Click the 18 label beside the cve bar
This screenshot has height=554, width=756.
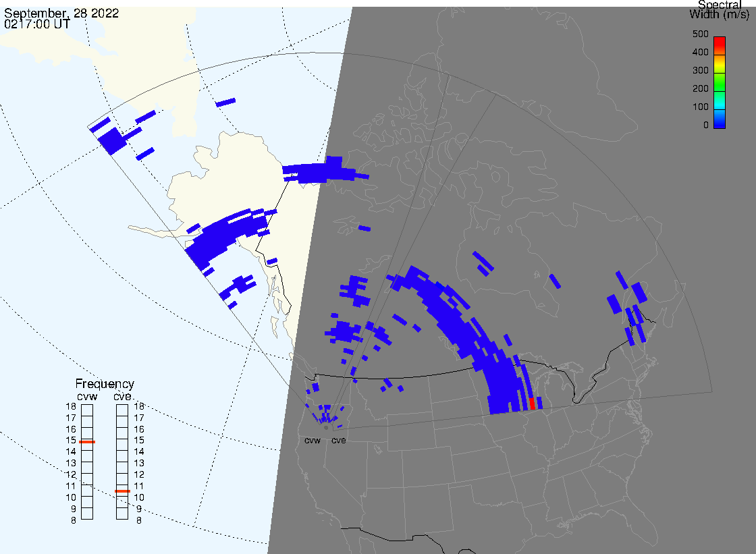139,406
